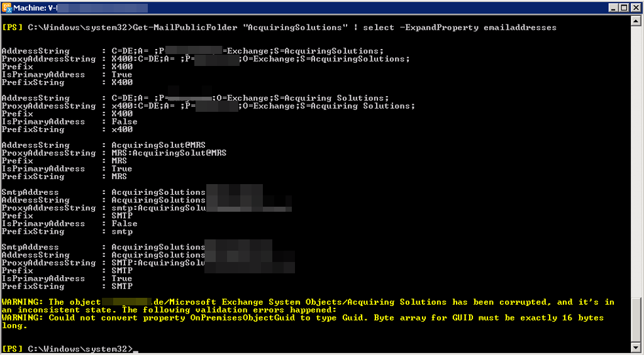Minimize the Exchange Management Shell window
Image resolution: width=644 pixels, height=355 pixels.
point(614,8)
